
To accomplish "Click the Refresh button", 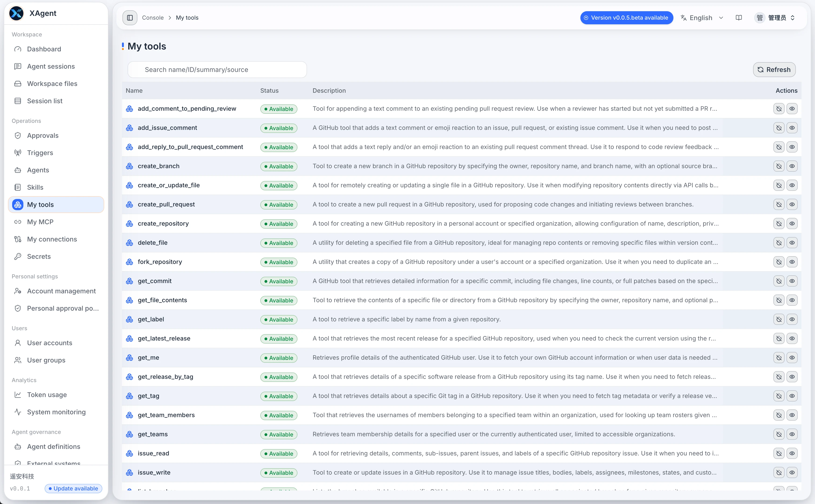I will (774, 70).
